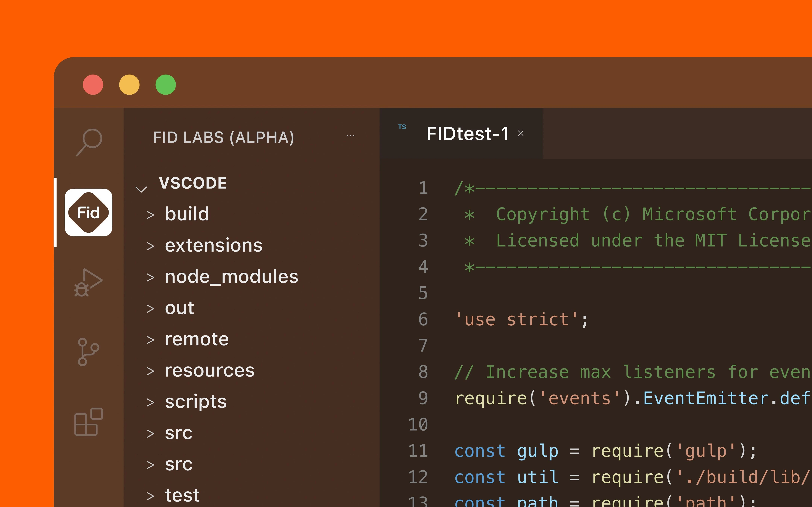Switch to the FIDtest-1 editor tab
The image size is (812, 507).
(x=468, y=134)
